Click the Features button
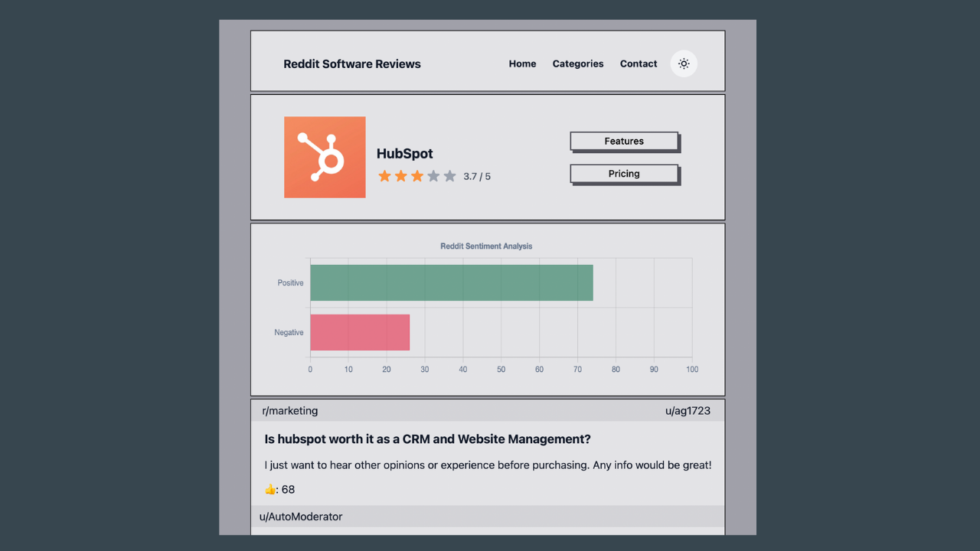The height and width of the screenshot is (551, 980). 624,141
